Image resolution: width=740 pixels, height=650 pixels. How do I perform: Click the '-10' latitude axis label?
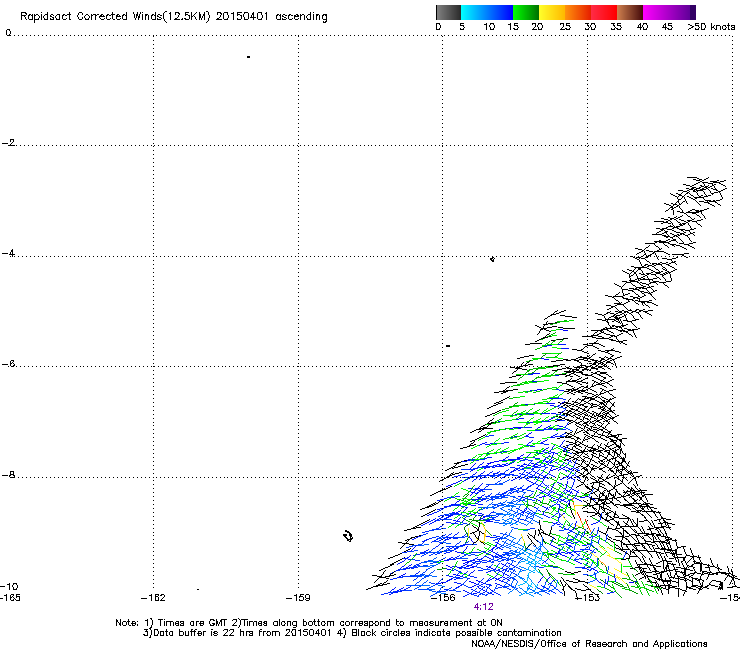9,587
